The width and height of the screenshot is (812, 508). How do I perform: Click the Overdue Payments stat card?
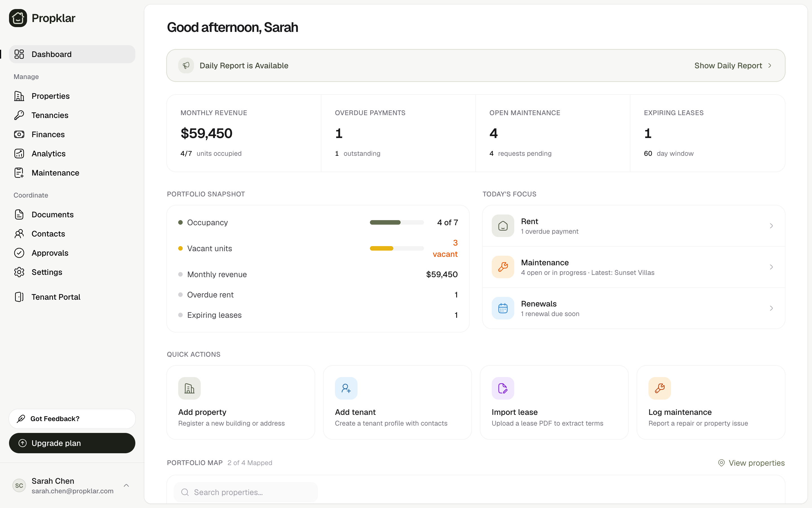tap(398, 133)
